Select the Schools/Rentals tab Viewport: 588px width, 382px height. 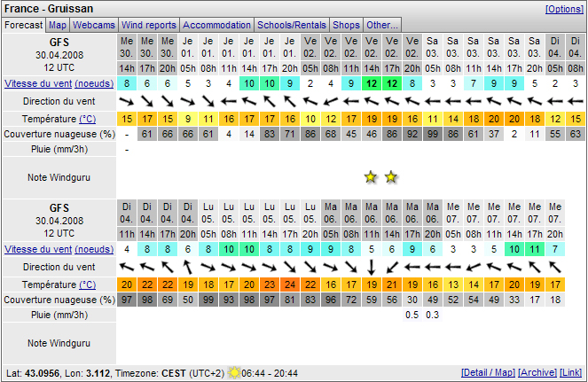point(292,25)
